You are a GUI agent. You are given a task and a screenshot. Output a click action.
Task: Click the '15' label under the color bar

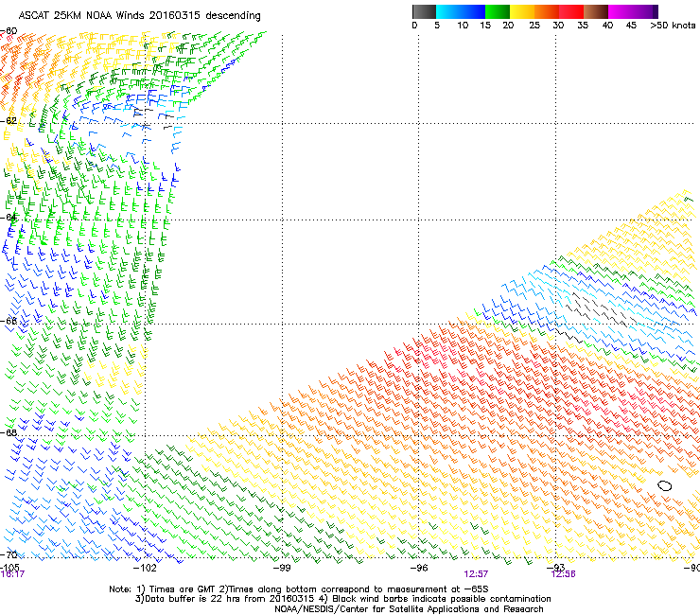click(x=485, y=26)
